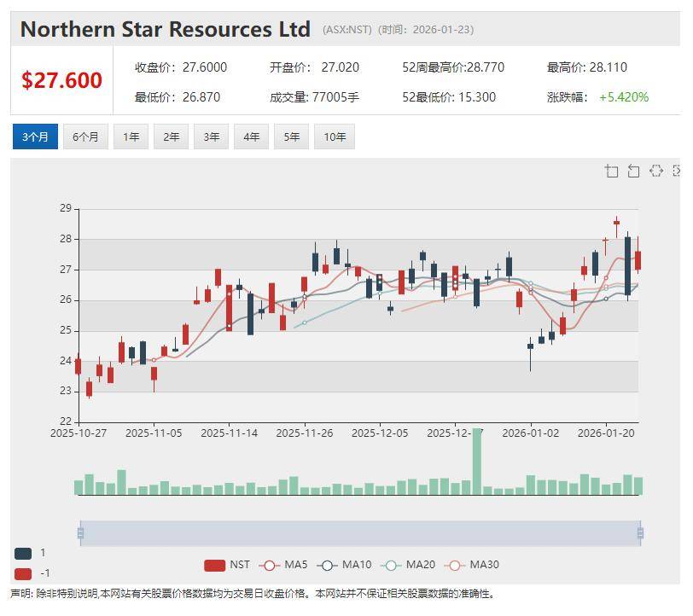Activate the data zoom area tool
This screenshot has height=616, width=693.
611,171
